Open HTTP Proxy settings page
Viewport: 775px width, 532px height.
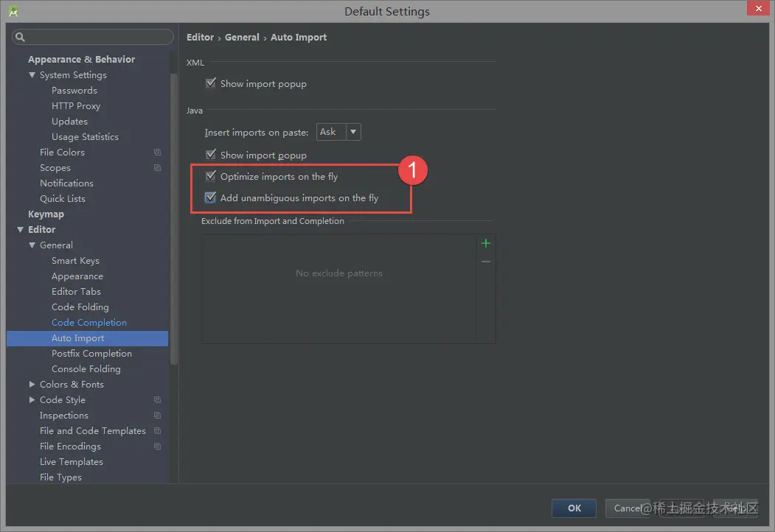[x=76, y=105]
